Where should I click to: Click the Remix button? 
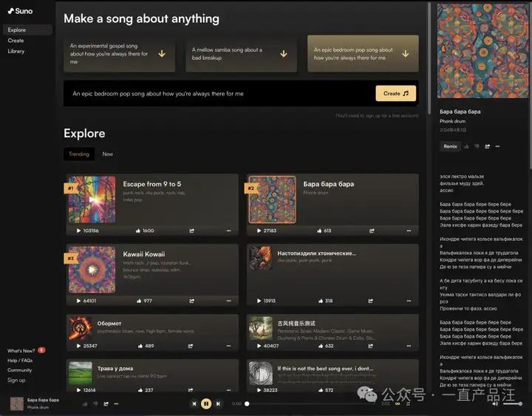[x=450, y=146]
